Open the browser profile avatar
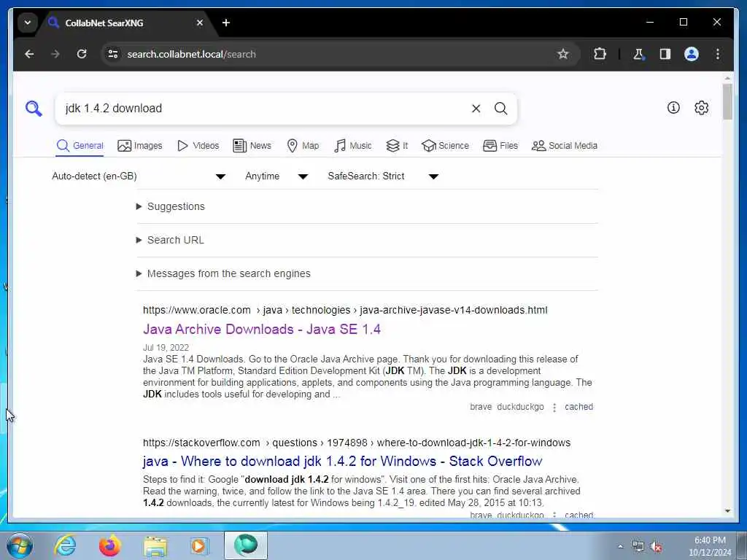The height and width of the screenshot is (560, 747). [692, 54]
